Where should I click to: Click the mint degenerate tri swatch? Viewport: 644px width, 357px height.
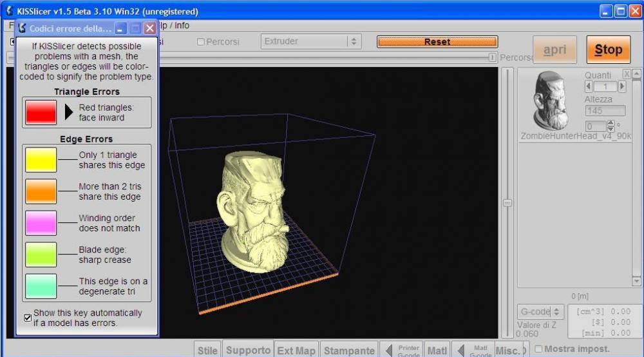pyautogui.click(x=41, y=286)
